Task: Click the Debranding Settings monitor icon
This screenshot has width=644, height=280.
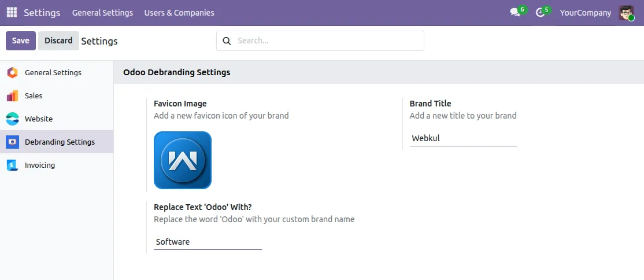Action: tap(12, 142)
